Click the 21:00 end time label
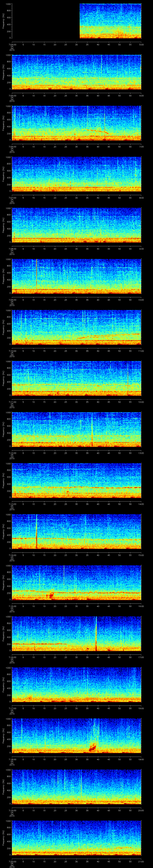This screenshot has width=153, height=868. (141, 861)
